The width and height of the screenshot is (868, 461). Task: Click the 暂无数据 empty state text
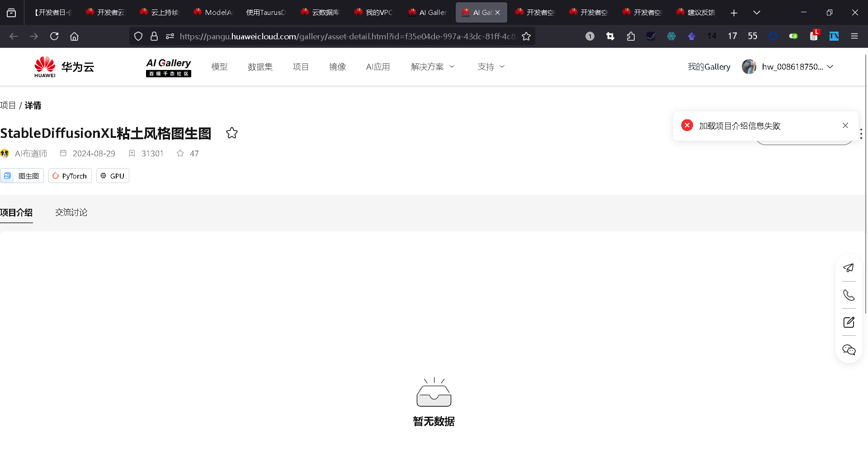[434, 421]
